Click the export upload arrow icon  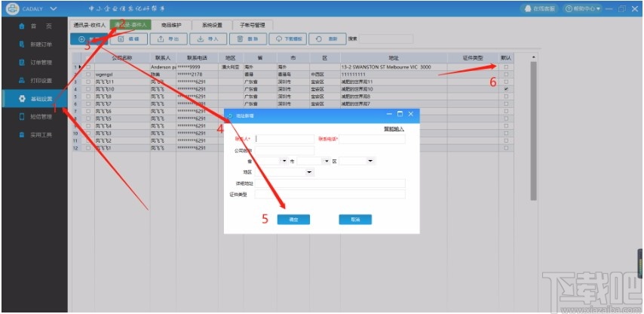pos(161,39)
